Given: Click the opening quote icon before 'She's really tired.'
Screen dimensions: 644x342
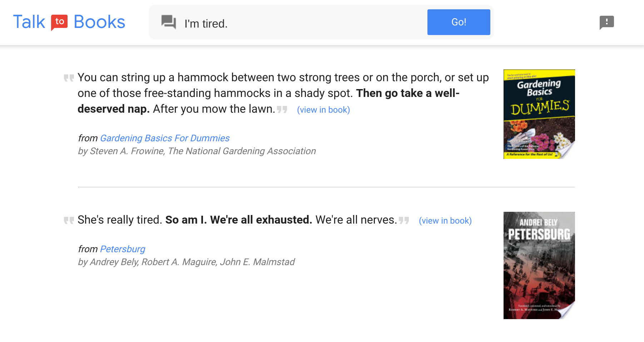Looking at the screenshot, I should coord(69,221).
